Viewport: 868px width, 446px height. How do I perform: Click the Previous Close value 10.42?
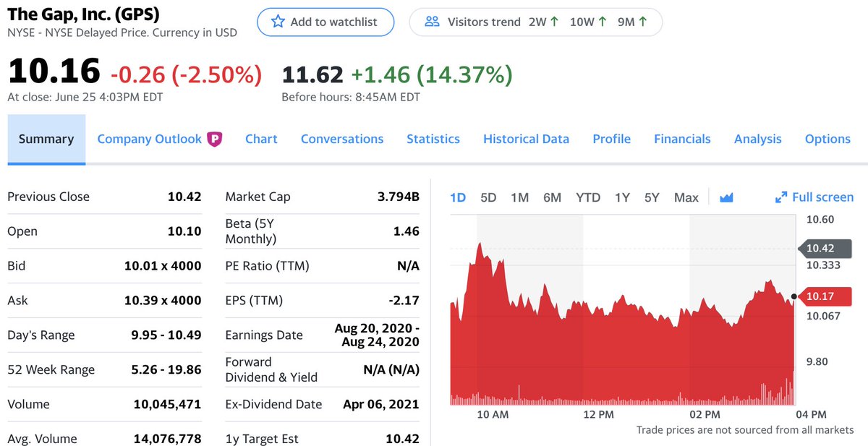pos(184,197)
